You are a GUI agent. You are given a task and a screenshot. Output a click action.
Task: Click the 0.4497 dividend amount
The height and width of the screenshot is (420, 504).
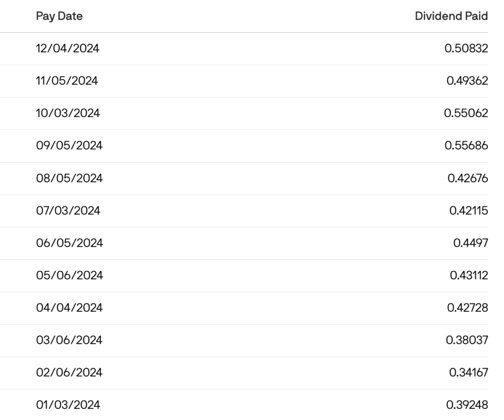[x=470, y=243]
